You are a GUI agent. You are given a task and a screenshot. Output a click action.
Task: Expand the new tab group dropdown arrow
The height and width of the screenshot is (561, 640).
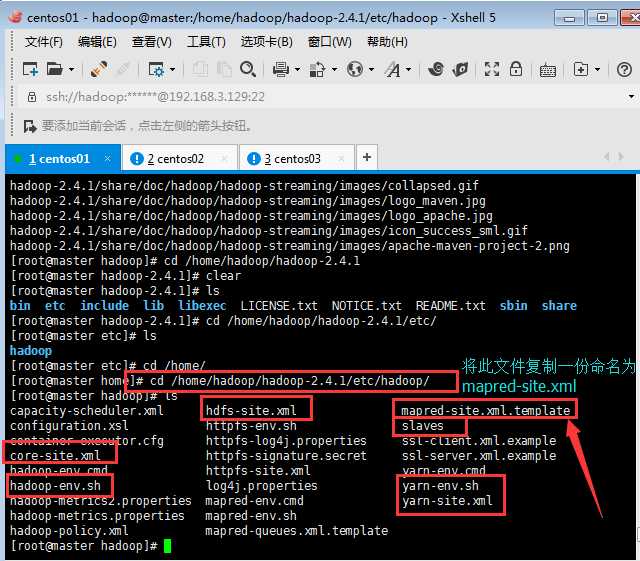pos(598,69)
